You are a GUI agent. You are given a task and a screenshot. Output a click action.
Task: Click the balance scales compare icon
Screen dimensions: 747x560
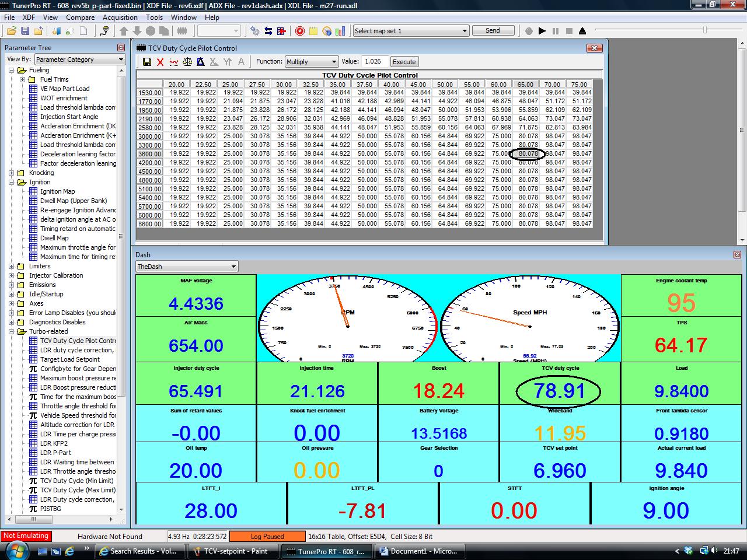click(x=187, y=62)
